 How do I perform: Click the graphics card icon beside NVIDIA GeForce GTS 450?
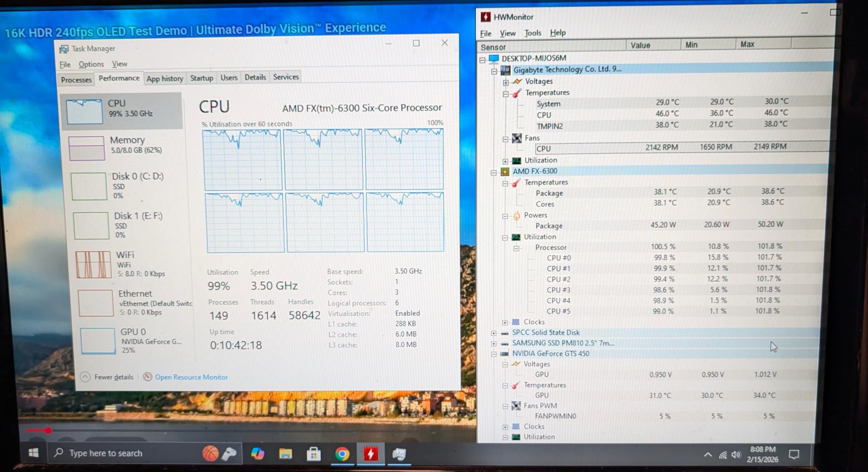(x=504, y=354)
